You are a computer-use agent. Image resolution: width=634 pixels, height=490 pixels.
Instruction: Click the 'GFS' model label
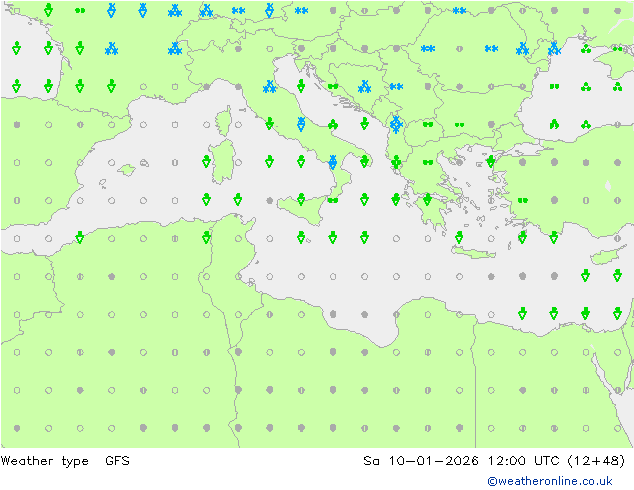(x=117, y=460)
